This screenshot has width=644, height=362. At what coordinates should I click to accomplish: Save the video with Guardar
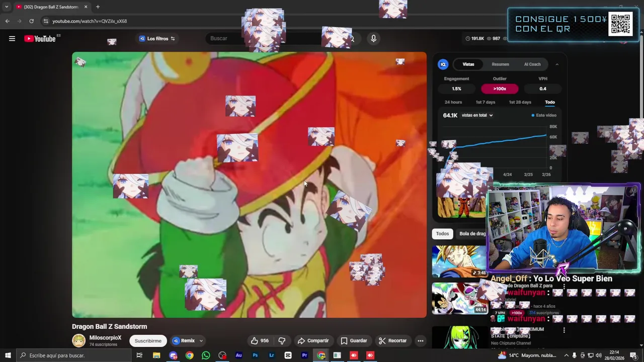354,341
